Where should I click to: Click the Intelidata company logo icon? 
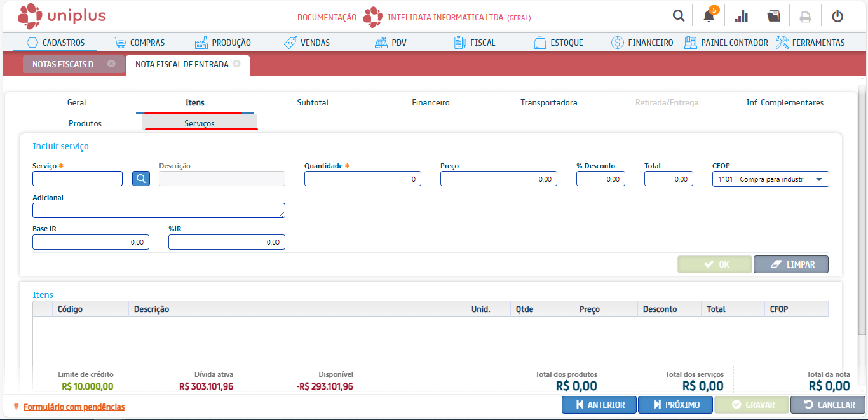point(372,17)
